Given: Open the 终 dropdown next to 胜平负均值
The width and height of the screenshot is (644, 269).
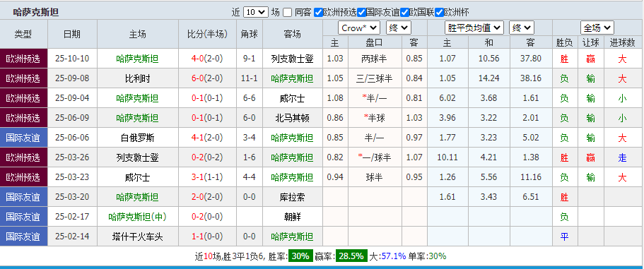Looking at the screenshot, I should (x=522, y=28).
